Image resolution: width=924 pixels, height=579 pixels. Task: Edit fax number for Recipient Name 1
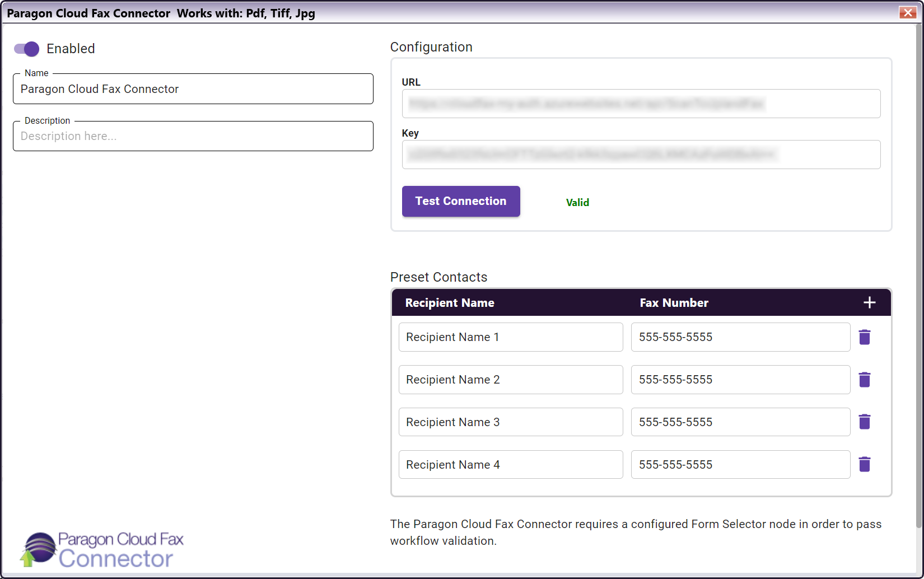coord(740,337)
